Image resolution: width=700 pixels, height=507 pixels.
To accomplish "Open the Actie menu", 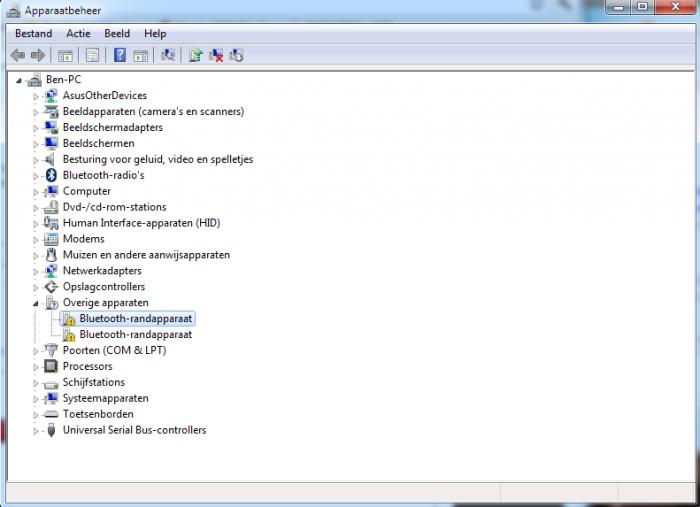I will tap(78, 33).
